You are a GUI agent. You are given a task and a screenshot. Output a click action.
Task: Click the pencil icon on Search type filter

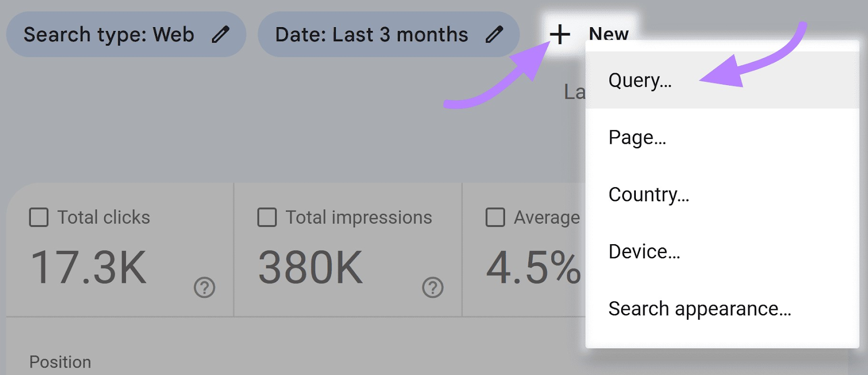point(220,35)
